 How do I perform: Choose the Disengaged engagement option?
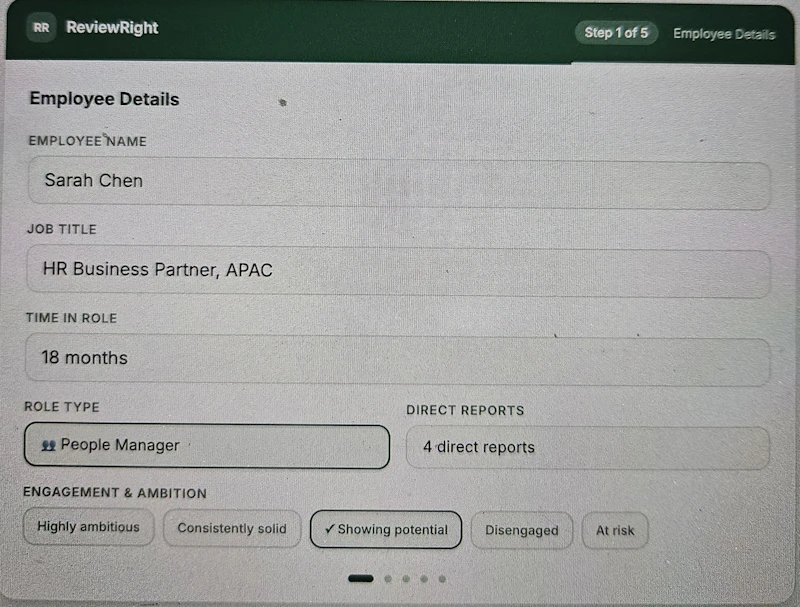(521, 530)
